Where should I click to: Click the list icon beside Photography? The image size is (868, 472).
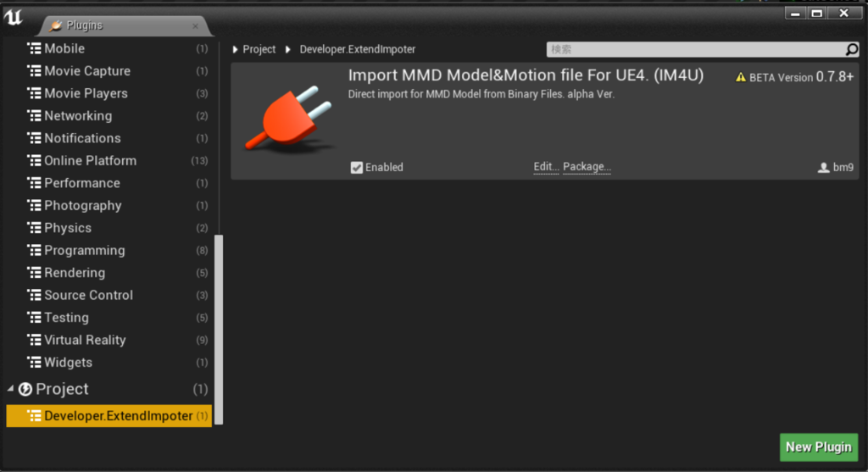(34, 205)
